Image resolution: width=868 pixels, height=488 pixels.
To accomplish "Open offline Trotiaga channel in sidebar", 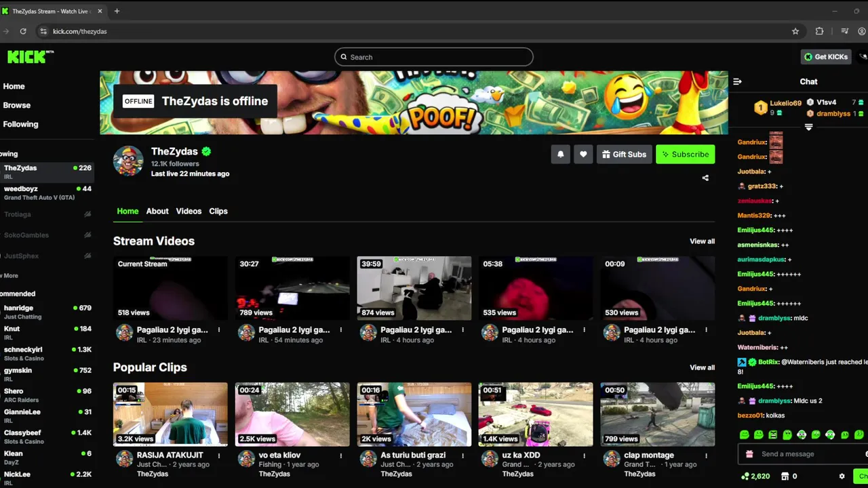I will click(46, 214).
